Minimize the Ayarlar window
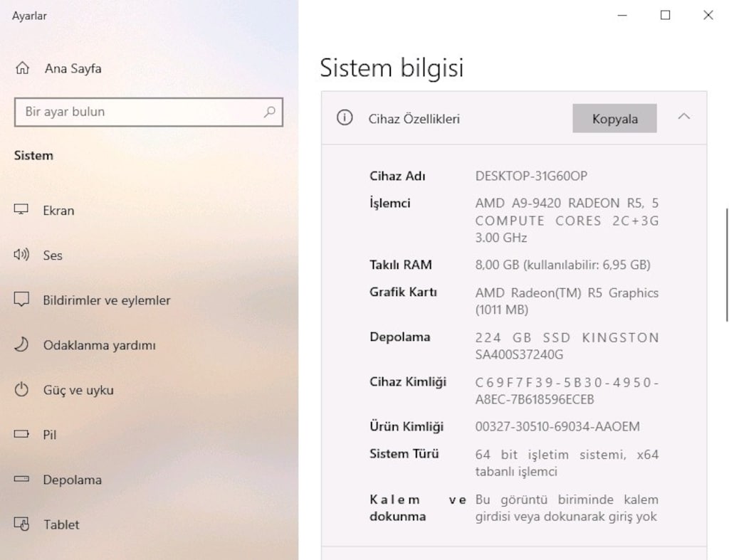729x560 pixels. click(x=622, y=16)
